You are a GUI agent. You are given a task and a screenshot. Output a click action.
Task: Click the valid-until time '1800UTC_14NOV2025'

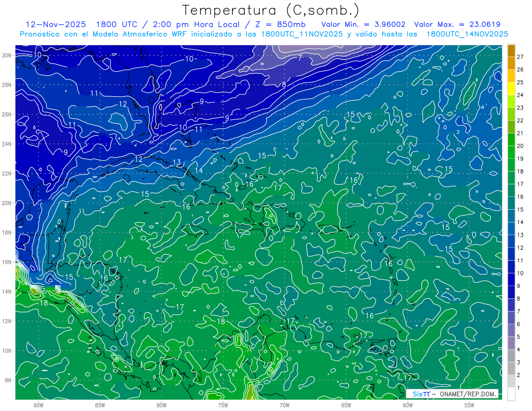[467, 34]
